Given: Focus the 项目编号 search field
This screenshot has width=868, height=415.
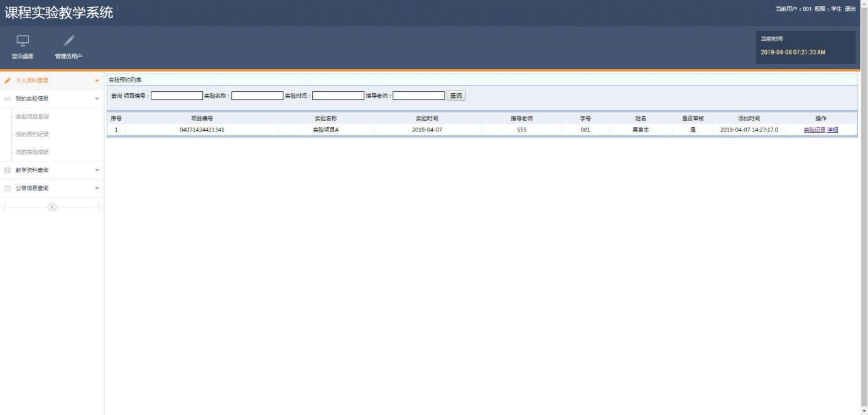Looking at the screenshot, I should click(x=176, y=96).
